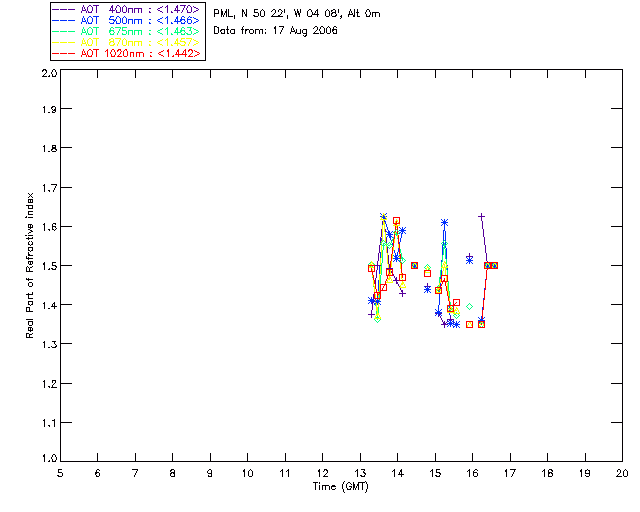This screenshot has width=640, height=512.
Task: Click the purple plus marker at plot's highest right peak
Action: point(481,216)
